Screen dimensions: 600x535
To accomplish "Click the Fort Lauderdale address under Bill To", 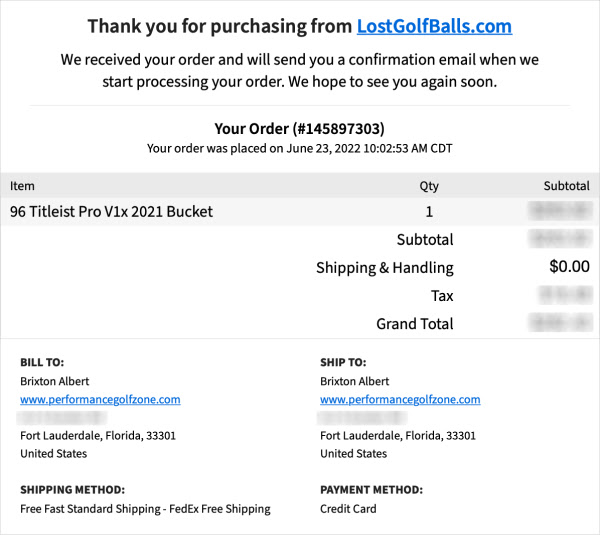I will click(x=98, y=436).
